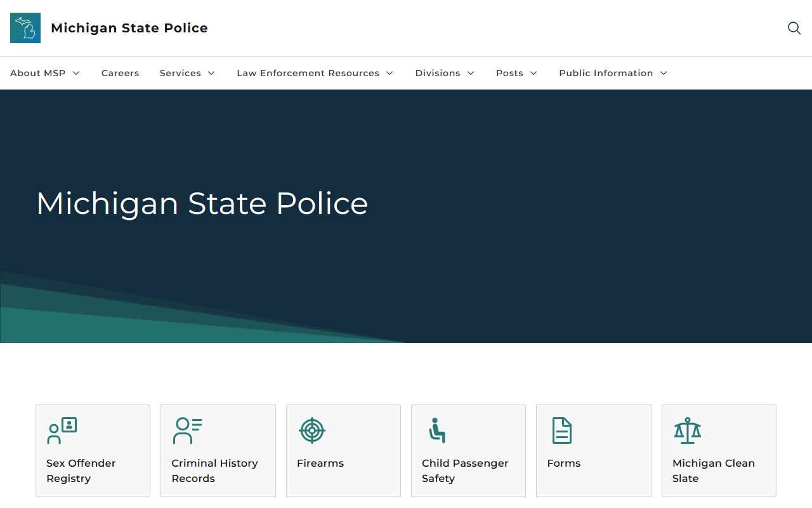The image size is (812, 508).
Task: Open the Services menu
Action: (180, 73)
